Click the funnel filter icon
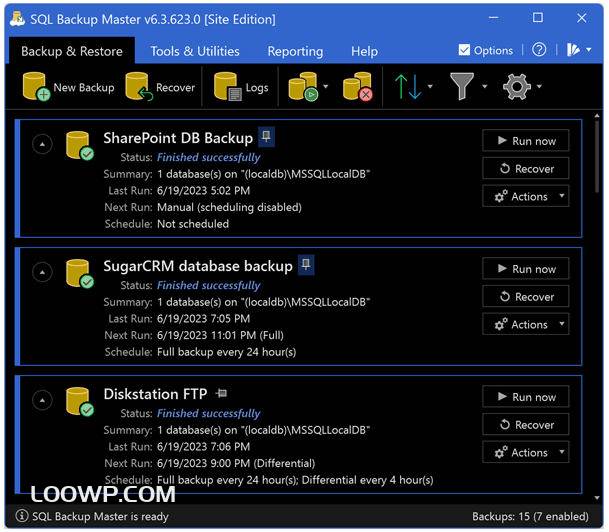Screen dimensions: 609x532 point(462,87)
